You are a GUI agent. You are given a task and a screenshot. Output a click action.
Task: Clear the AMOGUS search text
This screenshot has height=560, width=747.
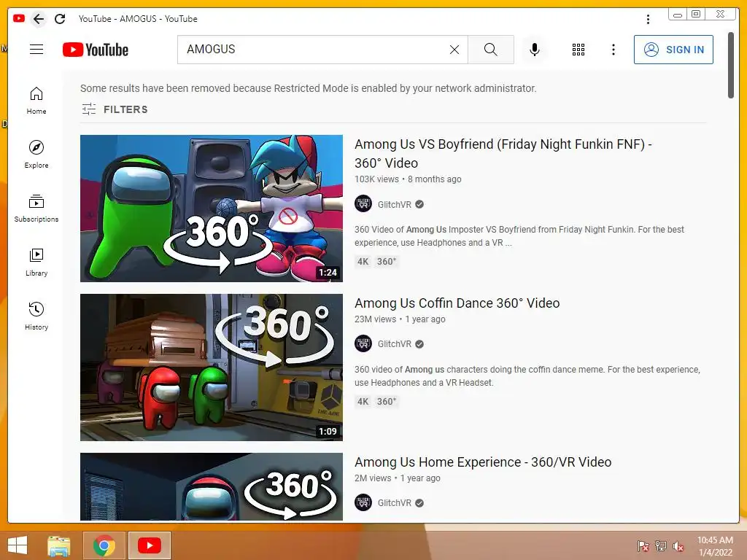pyautogui.click(x=454, y=50)
